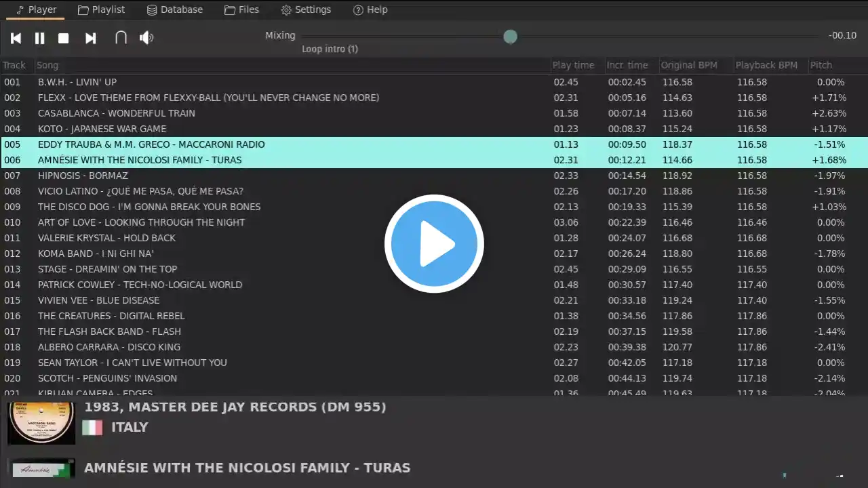Open the Help tab
The width and height of the screenshot is (868, 488).
click(x=370, y=9)
